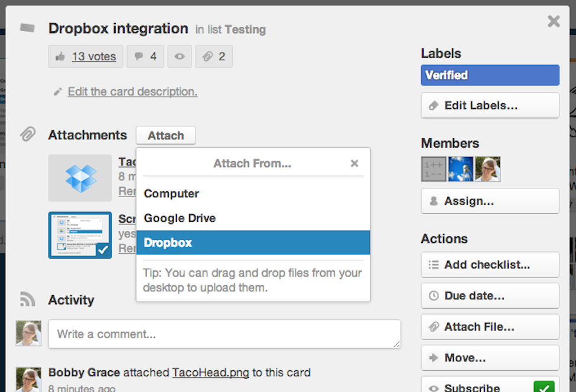The height and width of the screenshot is (392, 576).
Task: Click the eye watch badge icon
Action: click(x=180, y=57)
